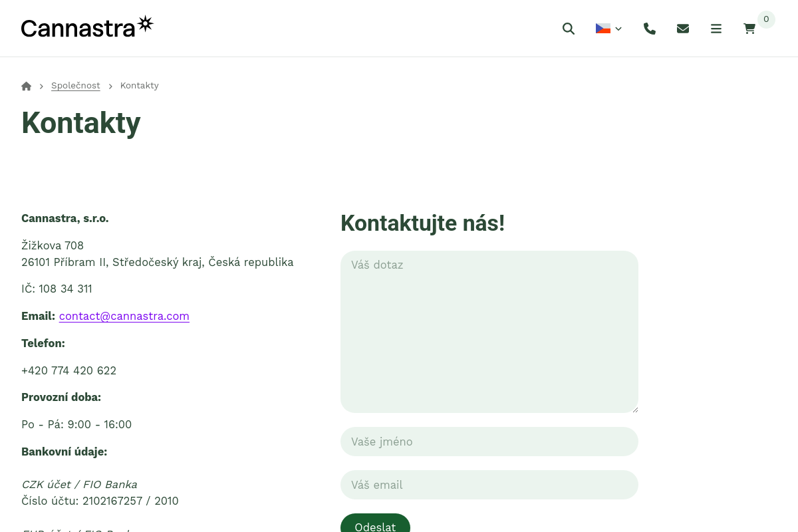798x532 pixels.
Task: Click the Váš email input field
Action: [489, 485]
